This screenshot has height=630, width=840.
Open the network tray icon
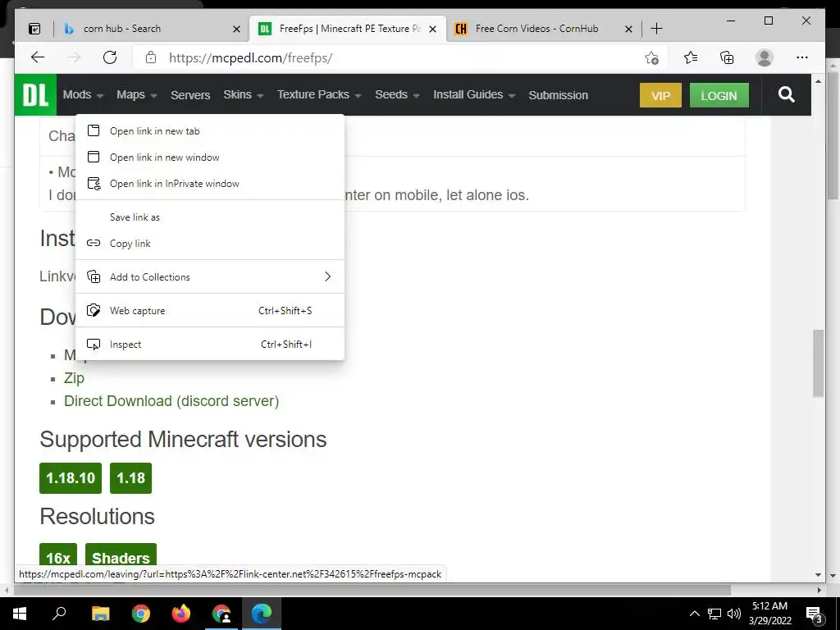coord(714,614)
